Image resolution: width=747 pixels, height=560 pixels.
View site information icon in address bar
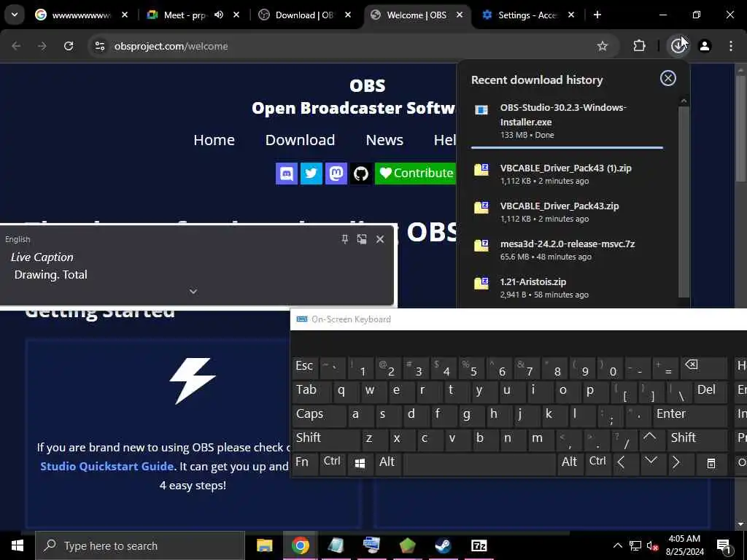pos(100,46)
